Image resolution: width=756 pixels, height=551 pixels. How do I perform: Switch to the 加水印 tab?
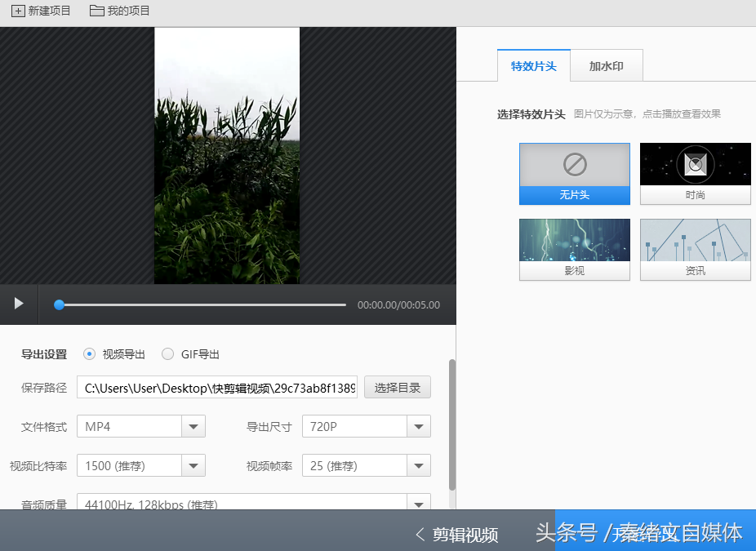(x=607, y=66)
